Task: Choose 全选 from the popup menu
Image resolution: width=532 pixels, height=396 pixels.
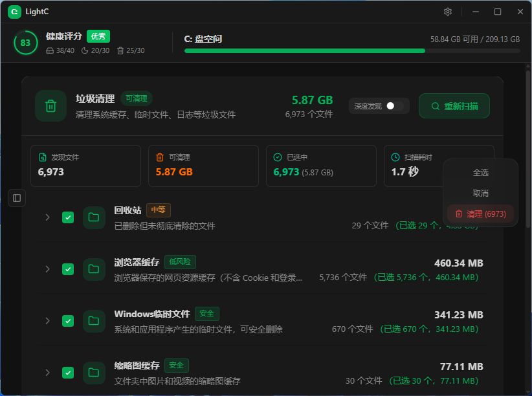Action: (480, 173)
